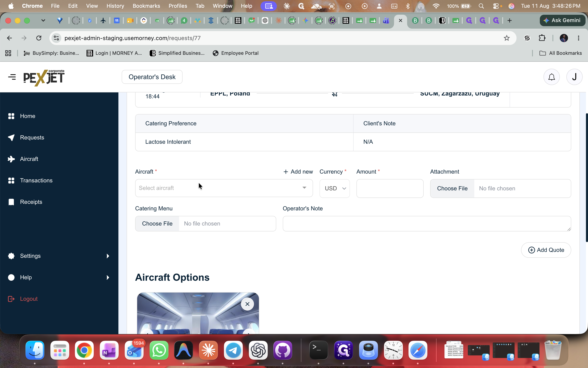Close the current browser tab
The width and height of the screenshot is (588, 368).
[x=400, y=20]
